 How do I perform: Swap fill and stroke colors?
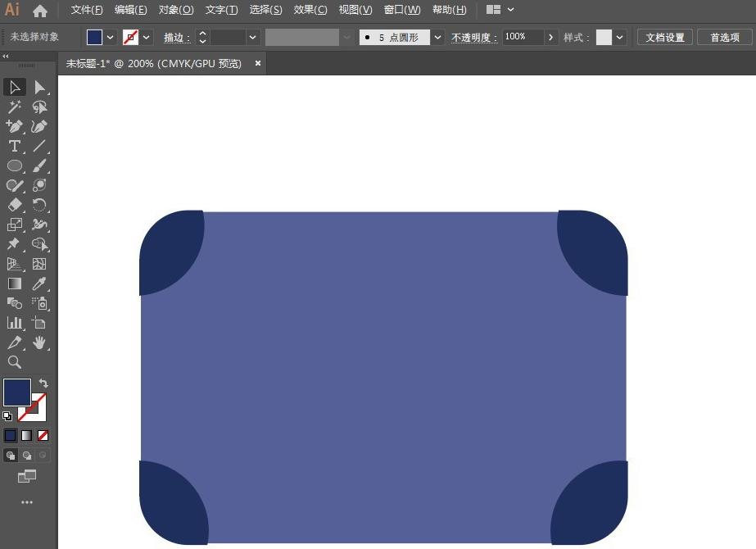click(x=43, y=383)
